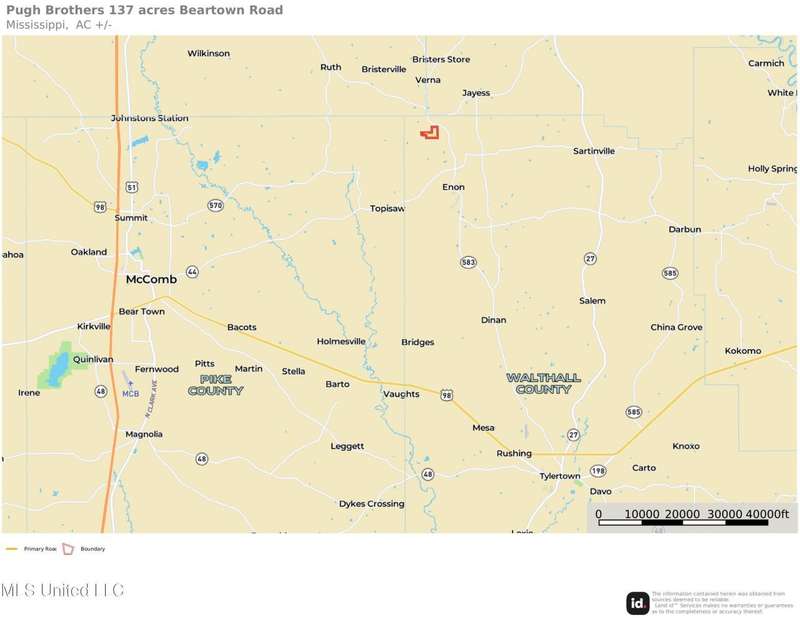Select the Pugh Brothers 137 acres title

tap(144, 10)
